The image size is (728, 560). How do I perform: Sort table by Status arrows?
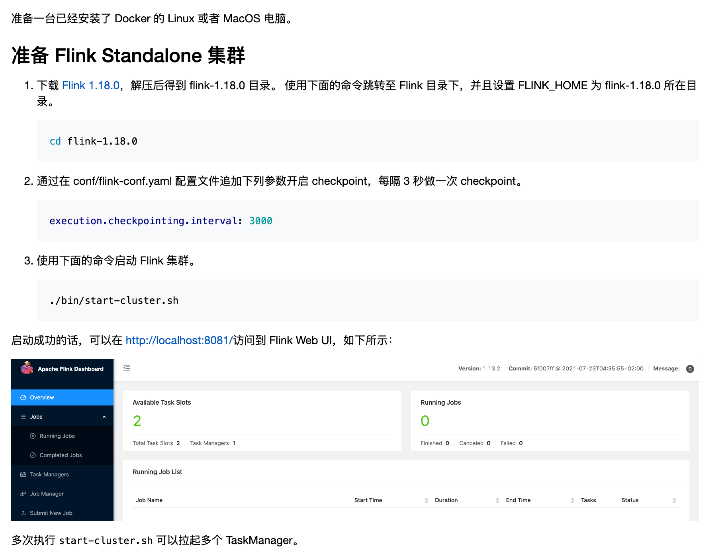674,500
